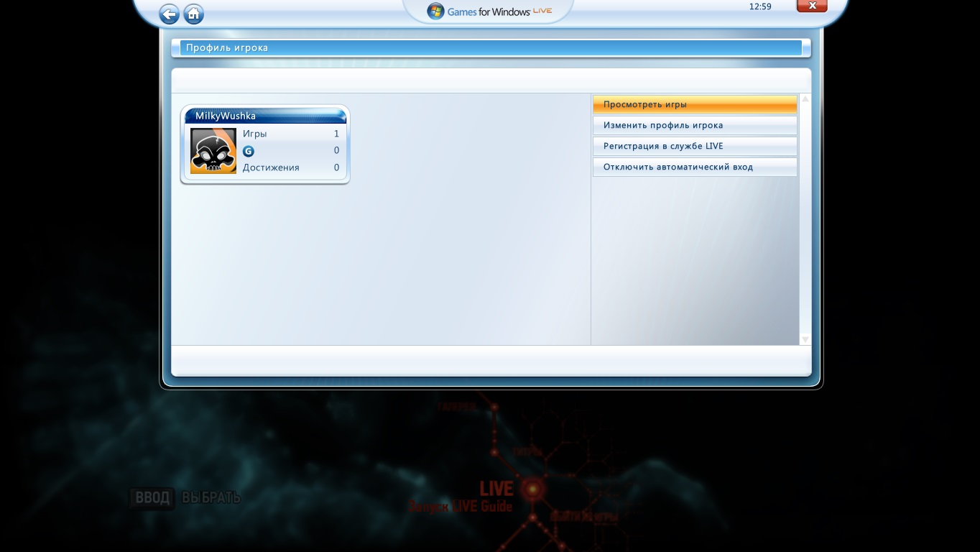Click the red LIVE Guide node
Image resolution: width=980 pixels, height=552 pixels.
click(x=532, y=490)
